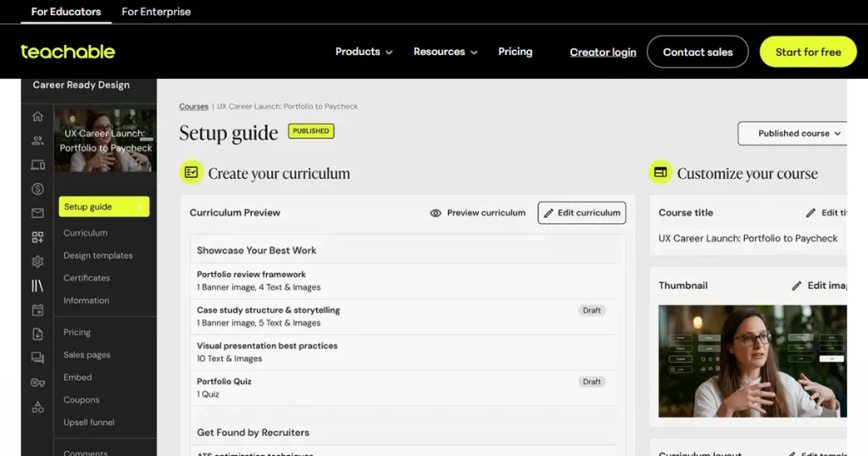Open the Emails envelope icon
The height and width of the screenshot is (456, 868).
click(x=37, y=213)
